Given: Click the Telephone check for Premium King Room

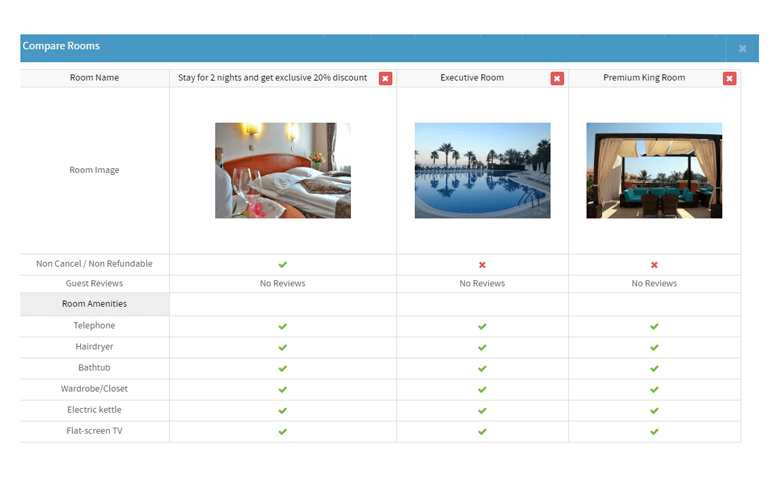Looking at the screenshot, I should point(654,326).
